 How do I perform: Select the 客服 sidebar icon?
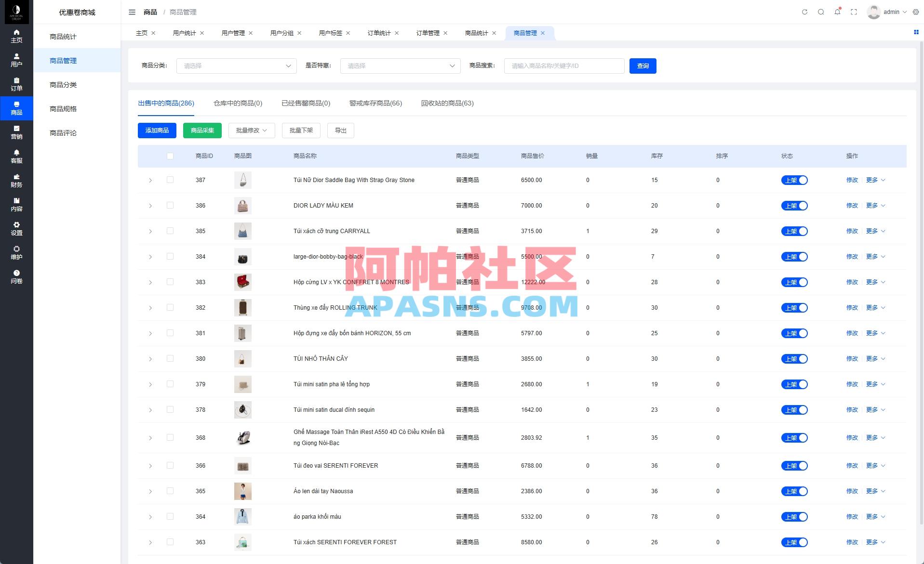16,157
